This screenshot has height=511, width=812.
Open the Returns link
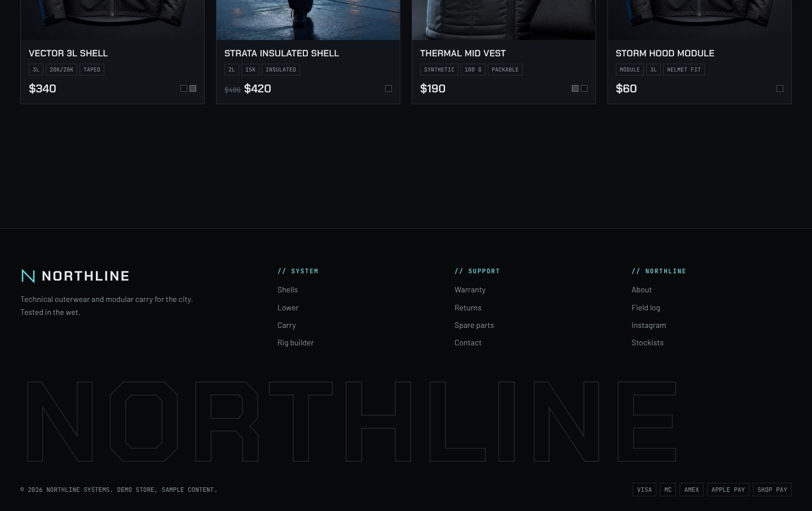click(x=468, y=308)
